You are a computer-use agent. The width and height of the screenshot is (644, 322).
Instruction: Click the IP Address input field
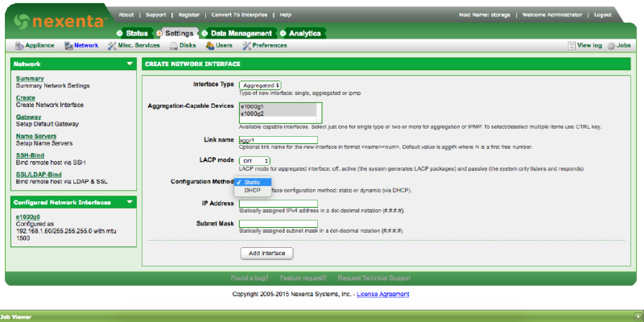pos(278,203)
